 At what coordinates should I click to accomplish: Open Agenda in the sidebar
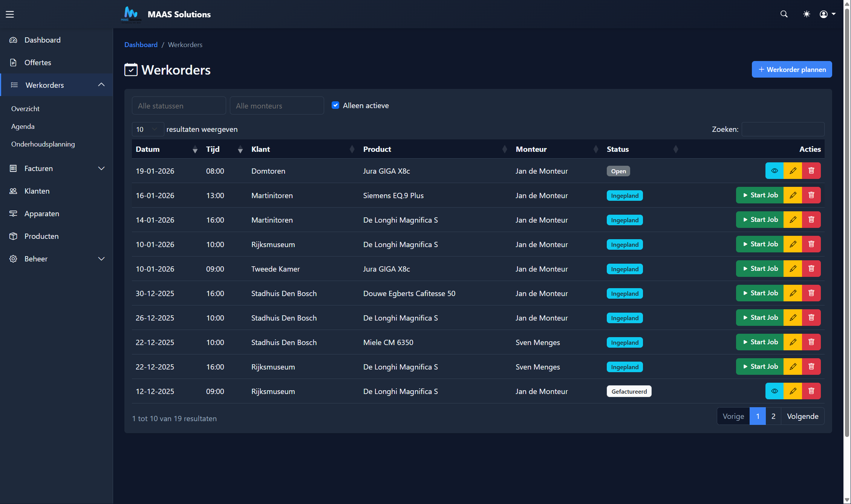pos(23,127)
